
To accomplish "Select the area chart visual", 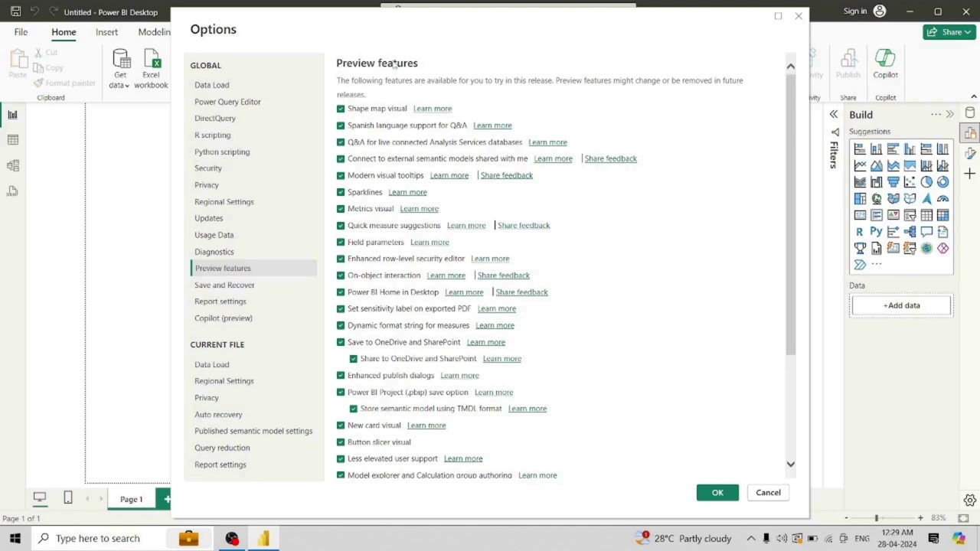I will (877, 165).
